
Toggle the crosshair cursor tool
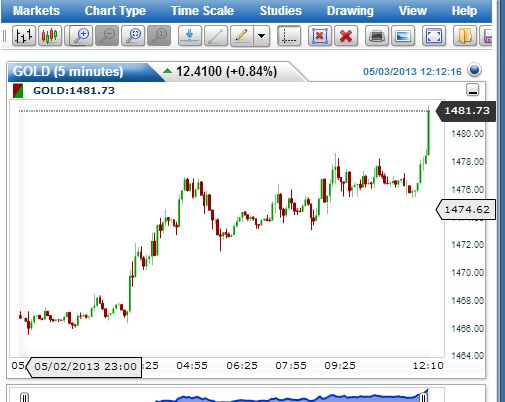tap(289, 35)
